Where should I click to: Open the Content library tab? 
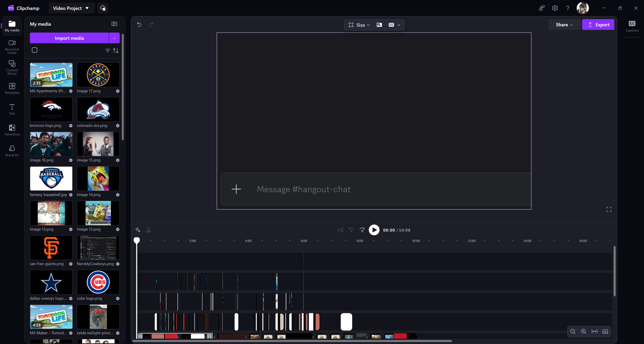(12, 68)
